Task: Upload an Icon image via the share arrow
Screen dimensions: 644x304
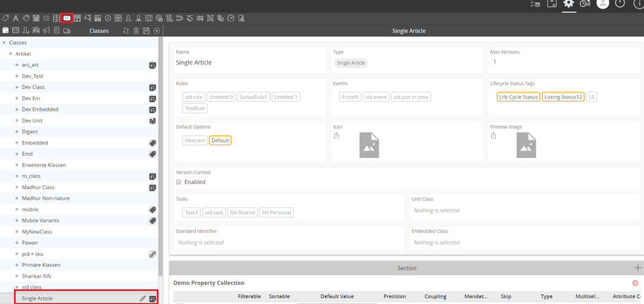Action: coord(336,135)
